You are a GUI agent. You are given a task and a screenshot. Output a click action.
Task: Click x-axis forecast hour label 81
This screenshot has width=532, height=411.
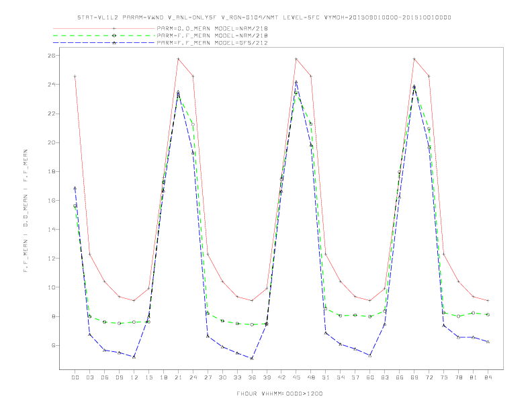pos(474,377)
